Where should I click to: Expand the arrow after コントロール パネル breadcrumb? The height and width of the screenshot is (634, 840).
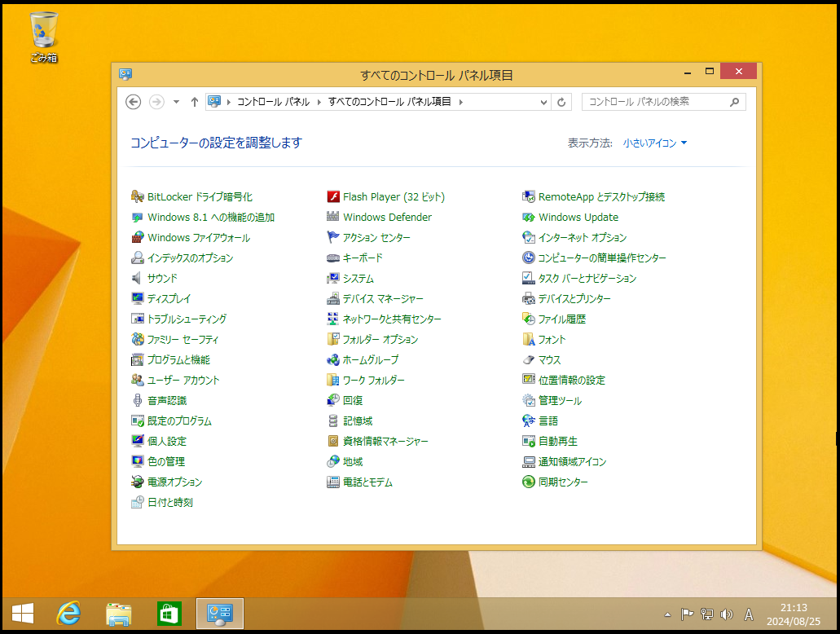(319, 102)
